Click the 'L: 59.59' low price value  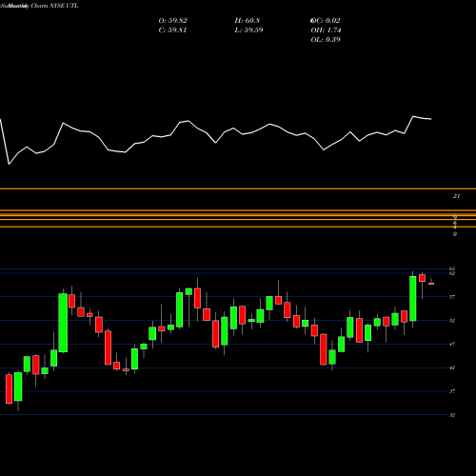(x=248, y=30)
